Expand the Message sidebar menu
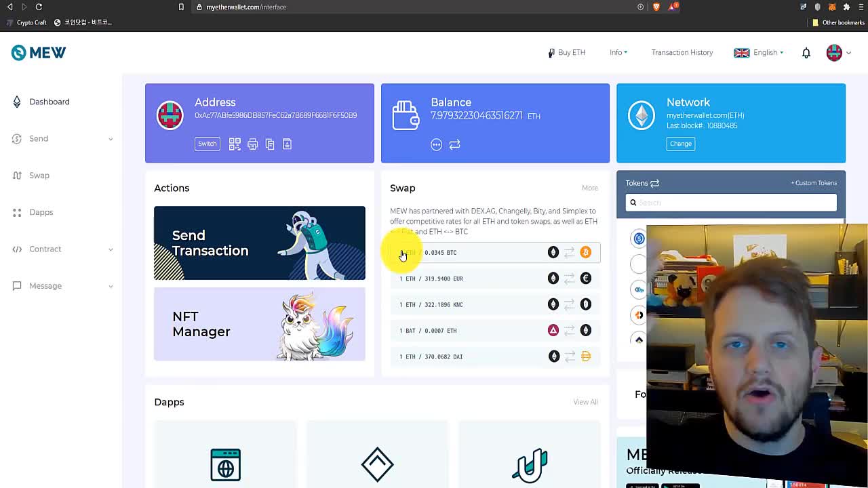This screenshot has height=488, width=868. [x=62, y=286]
